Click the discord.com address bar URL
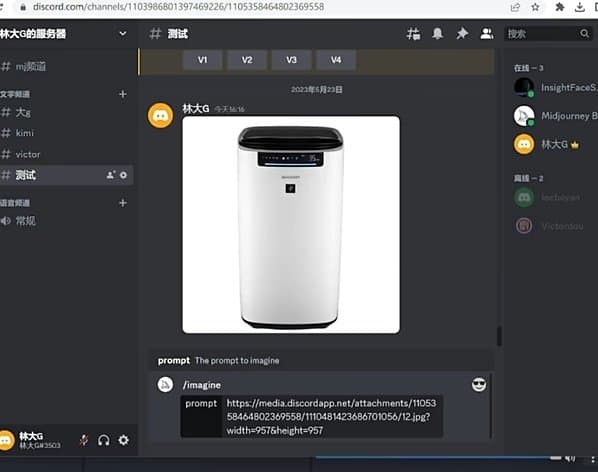This screenshot has width=598, height=472. 178,7
